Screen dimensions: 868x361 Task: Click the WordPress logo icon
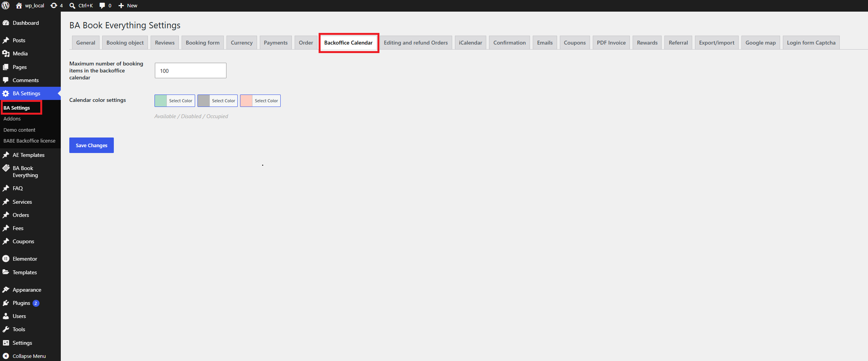click(5, 5)
